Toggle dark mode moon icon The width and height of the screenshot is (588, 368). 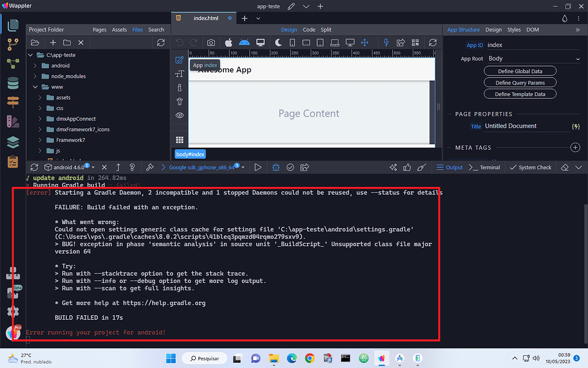tap(278, 43)
